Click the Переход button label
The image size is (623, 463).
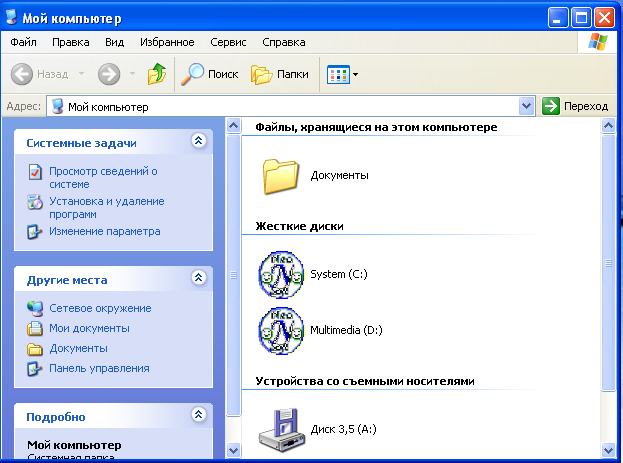click(x=586, y=107)
